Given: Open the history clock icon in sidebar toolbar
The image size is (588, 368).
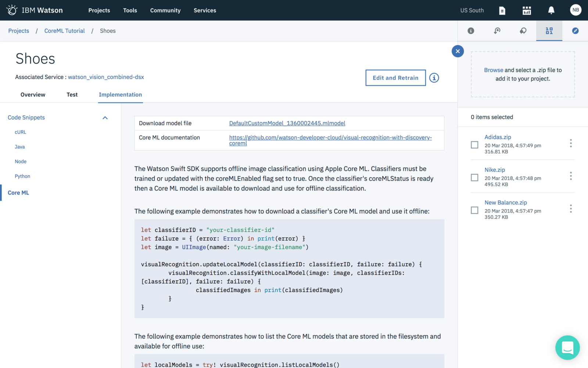Looking at the screenshot, I should click(x=497, y=31).
